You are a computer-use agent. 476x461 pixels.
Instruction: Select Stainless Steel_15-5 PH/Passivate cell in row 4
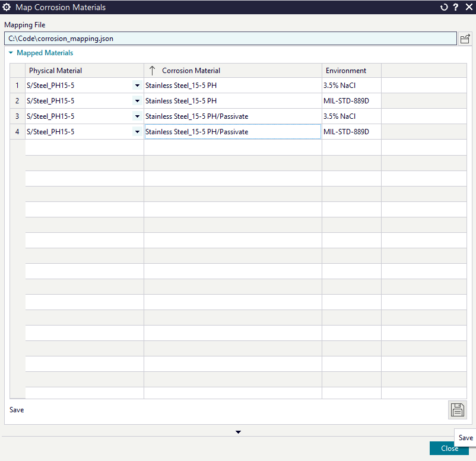point(233,132)
